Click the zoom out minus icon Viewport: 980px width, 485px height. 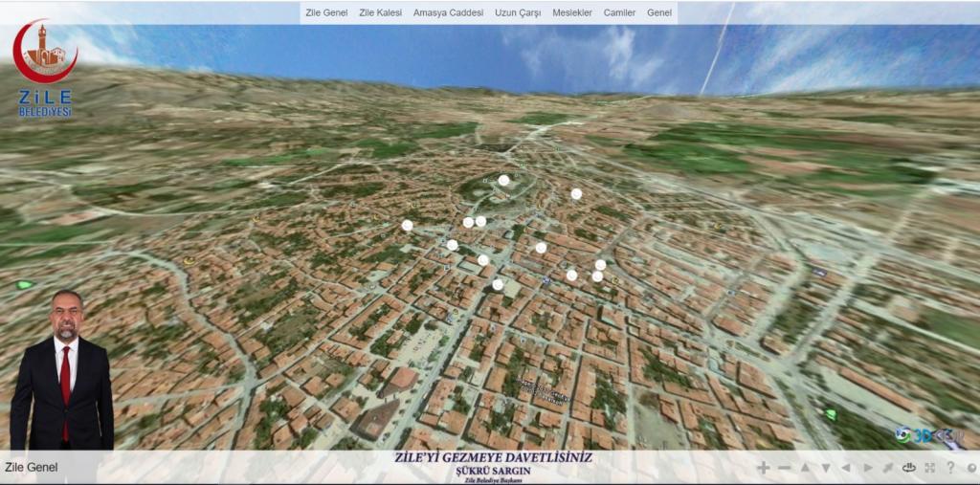pos(784,468)
